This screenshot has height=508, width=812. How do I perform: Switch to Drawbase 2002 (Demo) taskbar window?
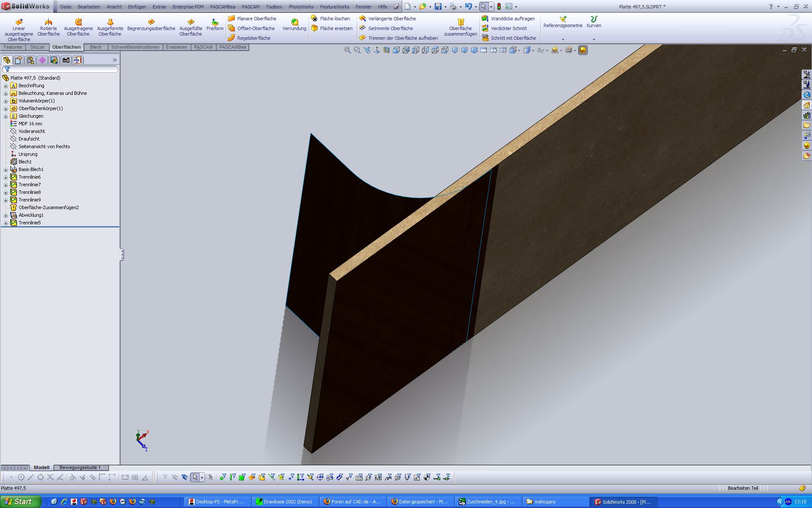pyautogui.click(x=285, y=502)
